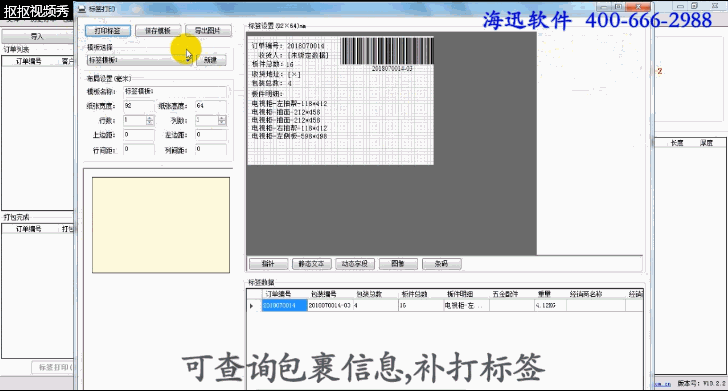Select the order number cell 2018070014
Viewport: 728px width, 391px height.
coord(285,306)
